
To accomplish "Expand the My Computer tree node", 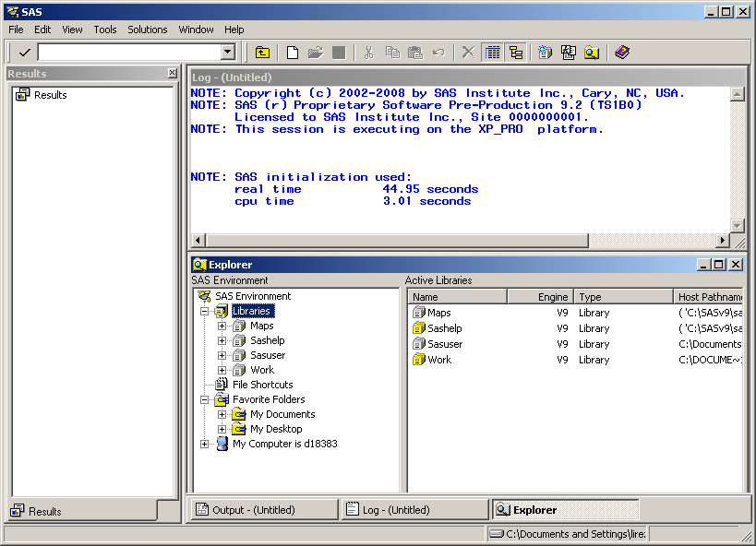I will pyautogui.click(x=205, y=444).
